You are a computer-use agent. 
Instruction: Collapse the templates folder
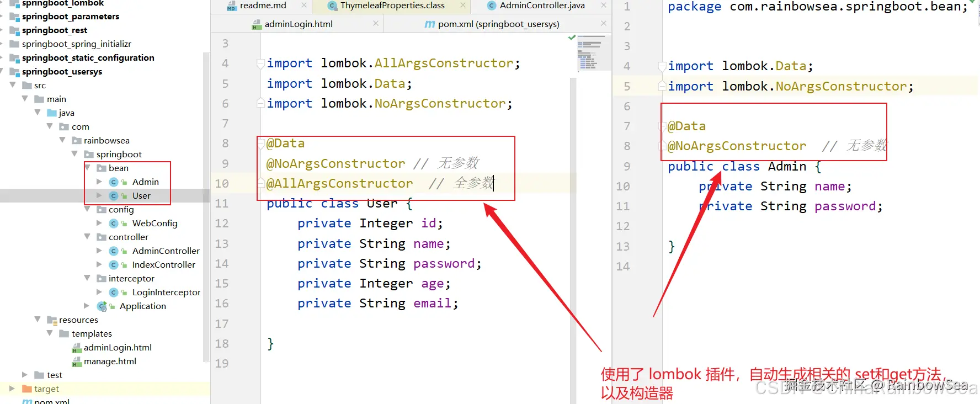pos(50,333)
